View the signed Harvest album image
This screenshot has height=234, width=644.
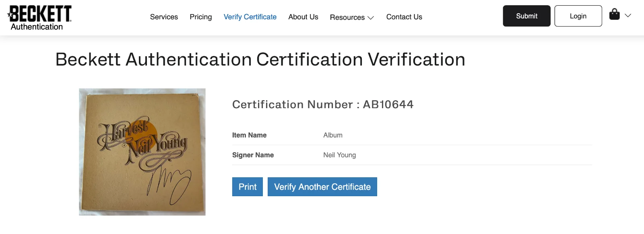(x=142, y=152)
